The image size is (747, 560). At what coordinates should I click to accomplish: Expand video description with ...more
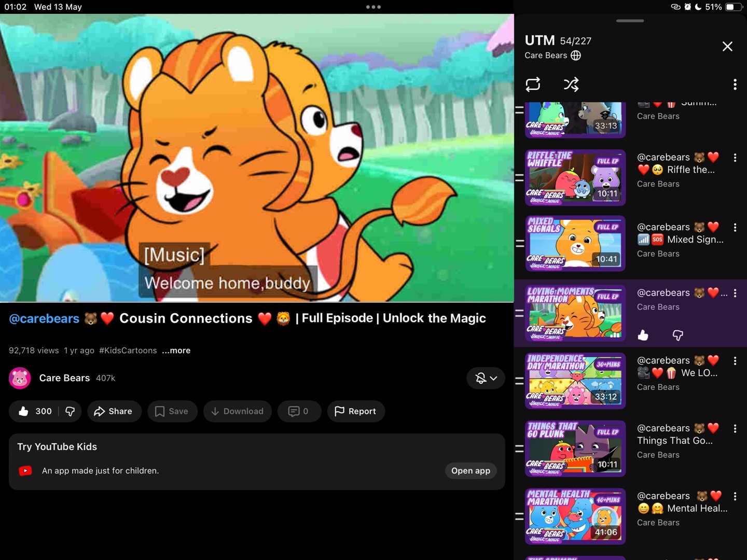pos(176,351)
